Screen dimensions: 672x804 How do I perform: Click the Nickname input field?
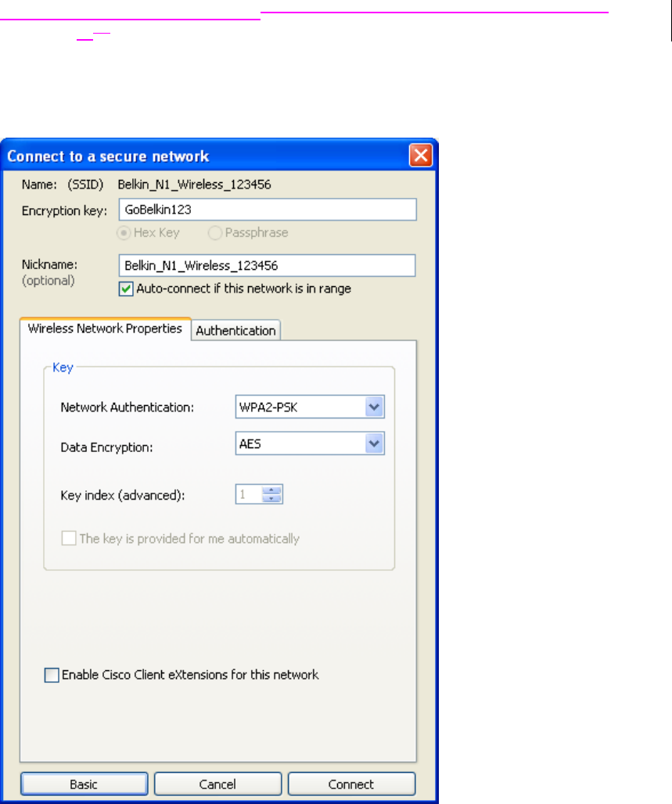267,266
